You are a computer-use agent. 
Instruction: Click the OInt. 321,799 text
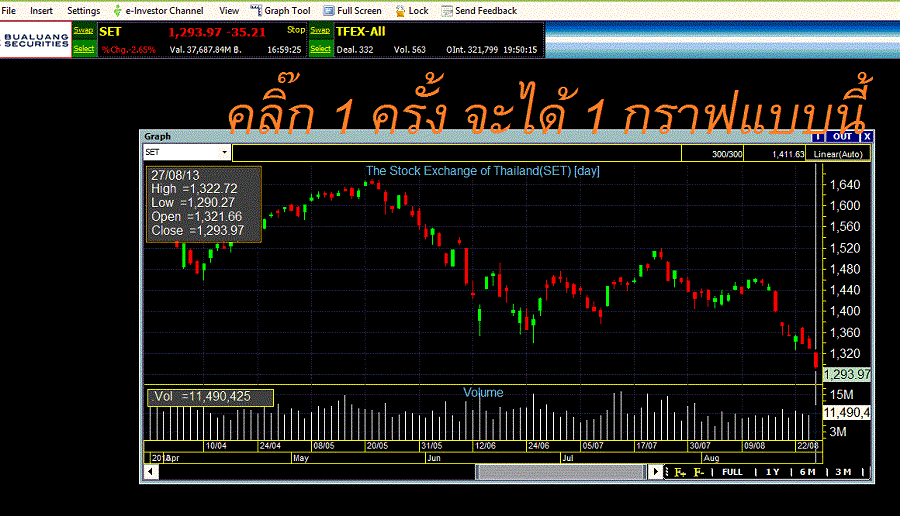[472, 50]
